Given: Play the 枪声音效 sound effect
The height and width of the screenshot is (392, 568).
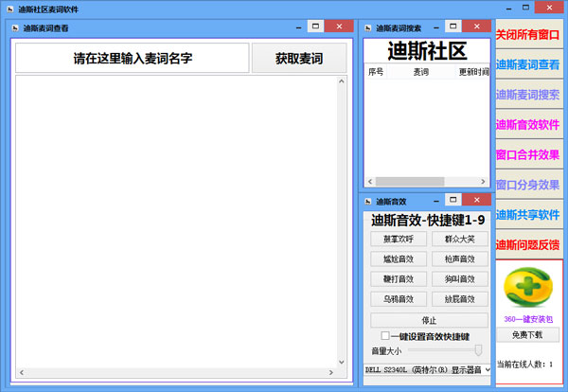Looking at the screenshot, I should (x=460, y=259).
